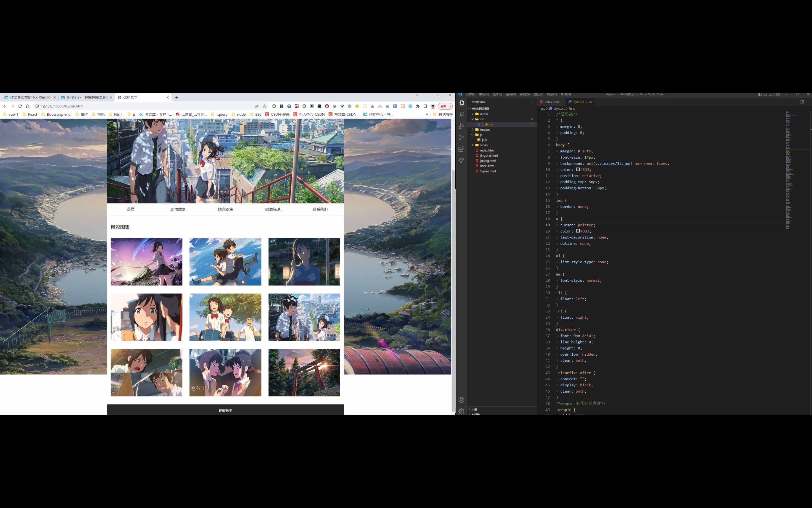The width and height of the screenshot is (812, 508).
Task: Open new tab with plus button
Action: click(x=177, y=97)
